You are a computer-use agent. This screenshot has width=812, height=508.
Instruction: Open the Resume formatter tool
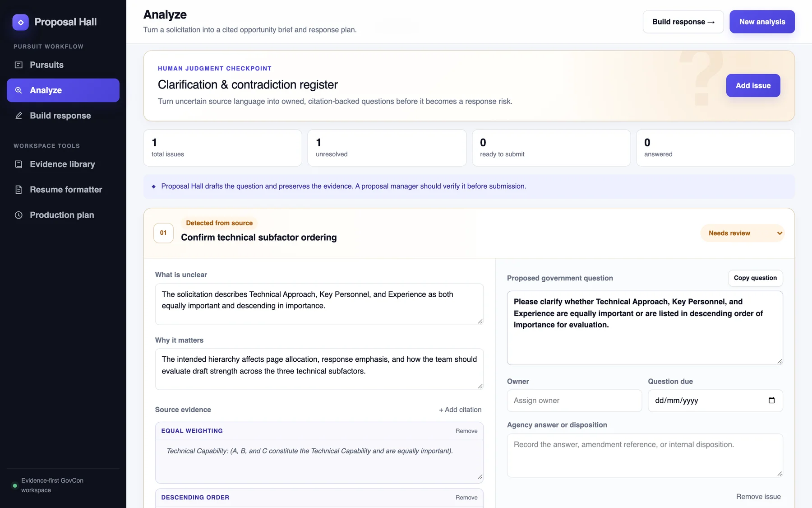point(63,190)
